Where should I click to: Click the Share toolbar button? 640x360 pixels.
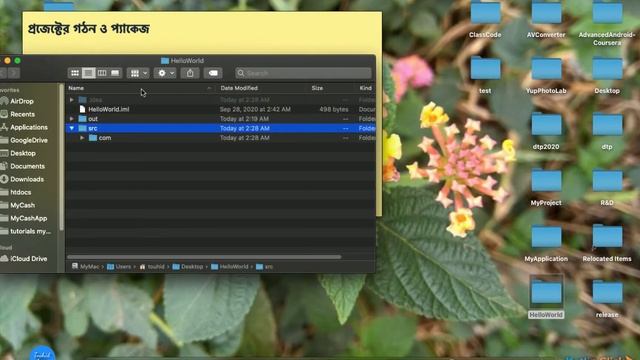190,73
